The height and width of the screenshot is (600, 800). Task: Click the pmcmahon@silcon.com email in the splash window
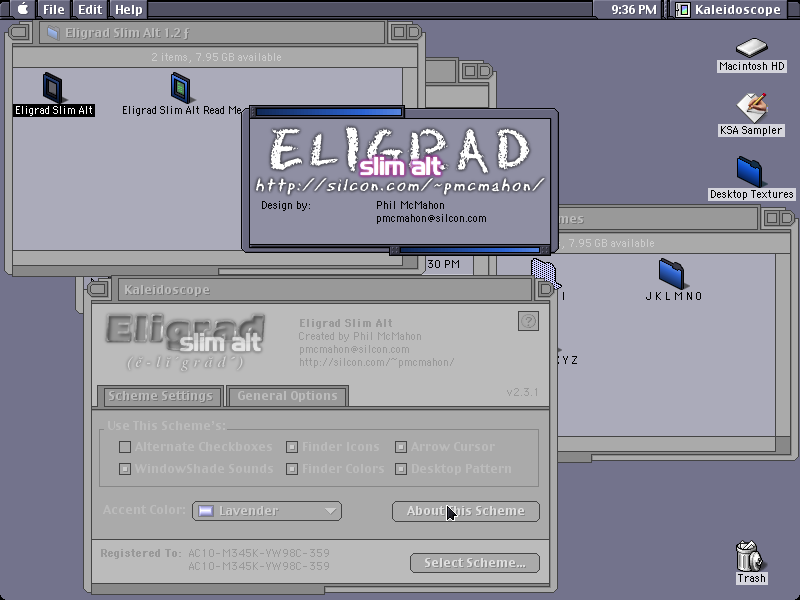coord(431,218)
